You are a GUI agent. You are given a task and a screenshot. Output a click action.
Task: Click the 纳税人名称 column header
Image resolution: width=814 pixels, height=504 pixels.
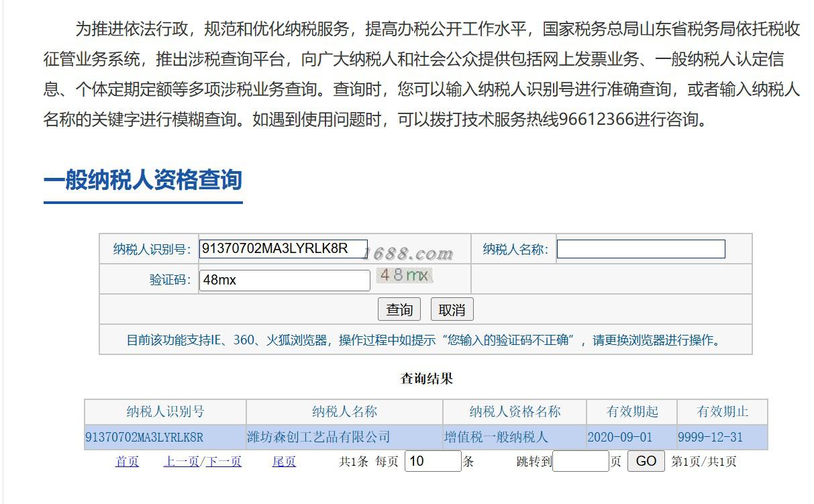pyautogui.click(x=344, y=412)
